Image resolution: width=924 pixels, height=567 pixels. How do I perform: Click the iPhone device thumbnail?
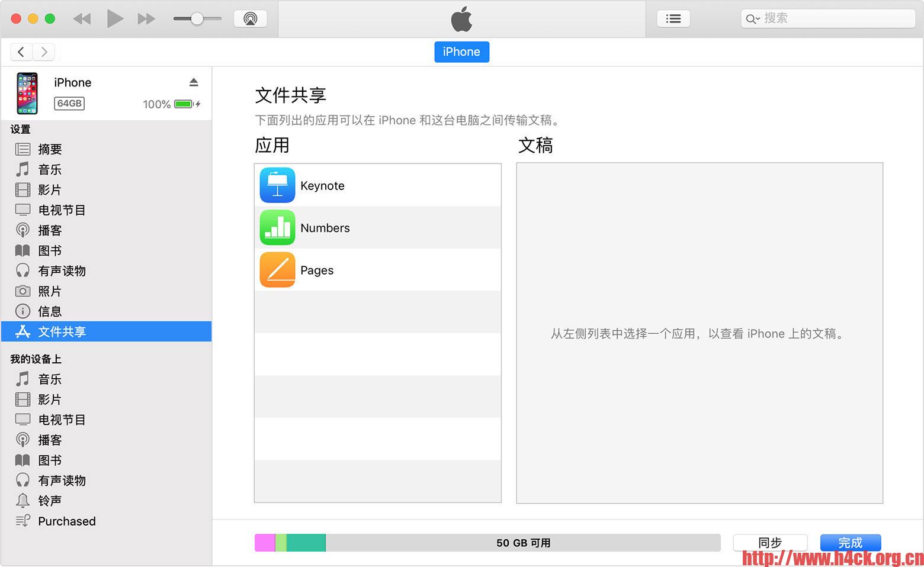click(27, 94)
